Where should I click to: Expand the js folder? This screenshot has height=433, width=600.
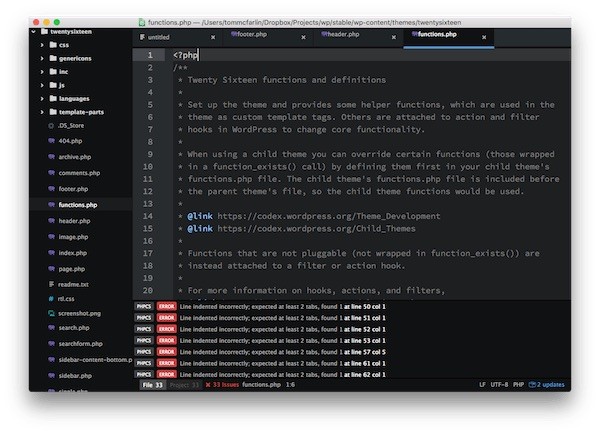pos(42,85)
